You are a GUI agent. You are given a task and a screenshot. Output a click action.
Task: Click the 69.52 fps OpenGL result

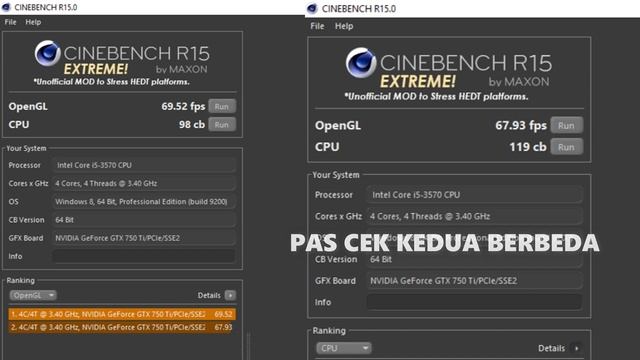(183, 107)
